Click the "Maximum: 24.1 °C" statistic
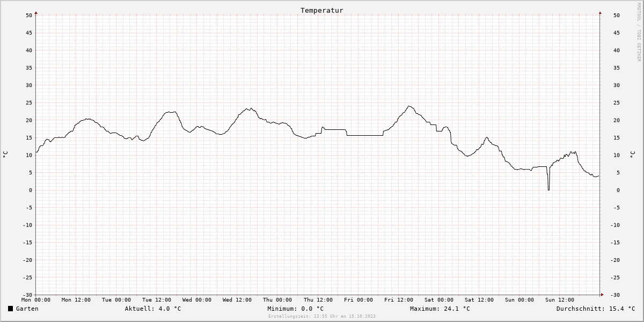Screen dimensions: 644x322 [440, 309]
